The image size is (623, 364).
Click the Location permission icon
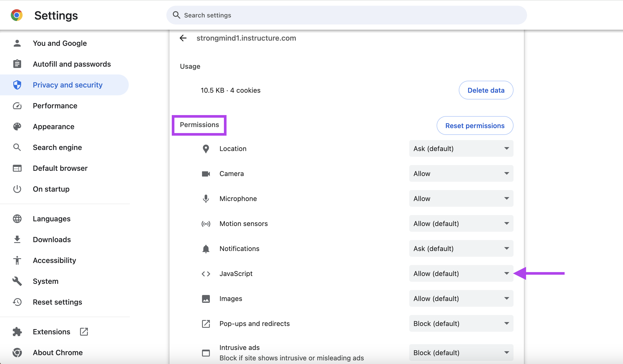click(206, 149)
